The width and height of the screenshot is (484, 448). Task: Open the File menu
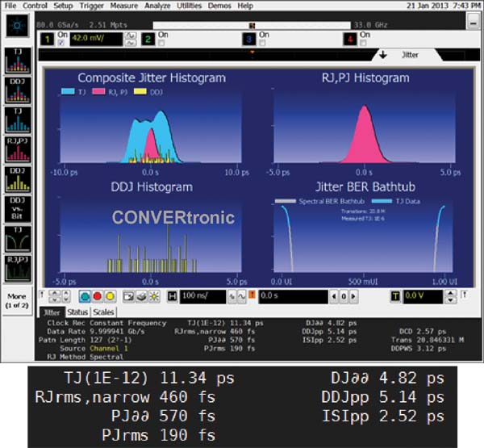point(10,6)
